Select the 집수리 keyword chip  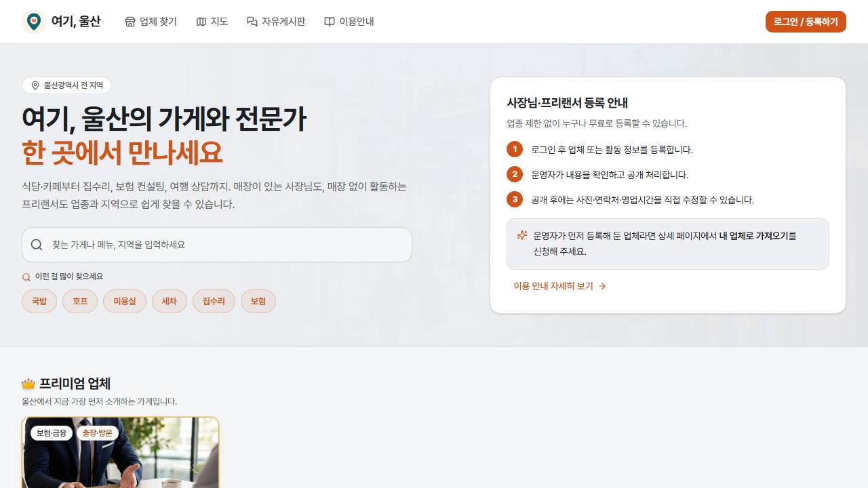coord(214,302)
